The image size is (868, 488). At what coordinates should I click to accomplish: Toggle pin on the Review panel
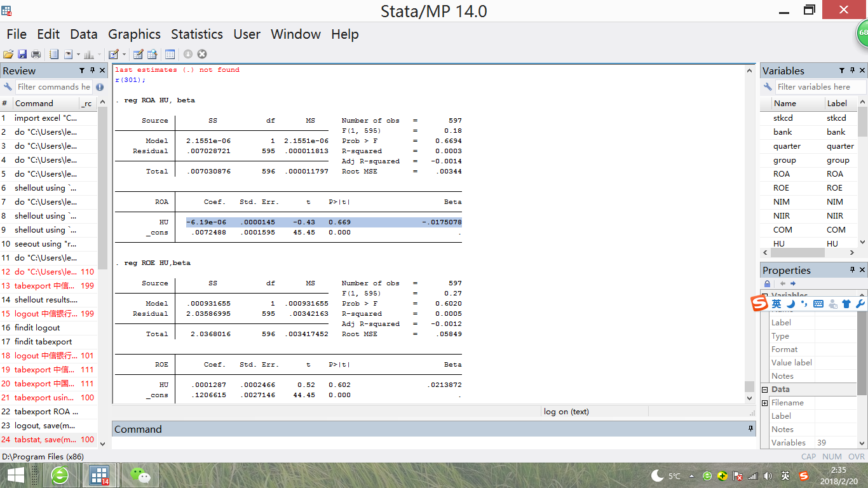click(92, 71)
